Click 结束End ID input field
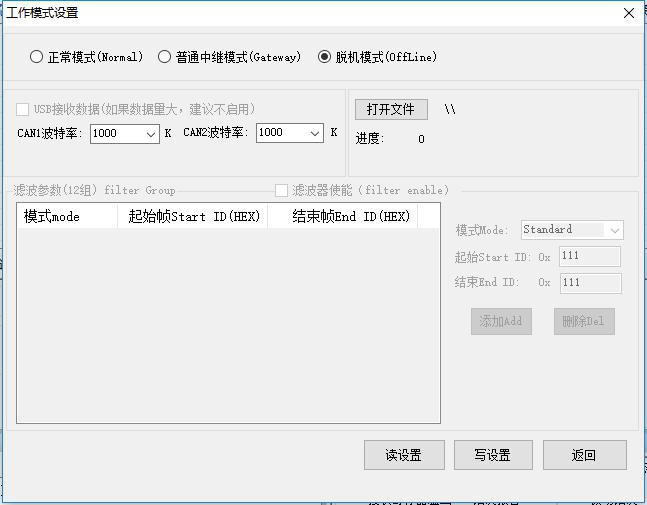 click(x=590, y=283)
